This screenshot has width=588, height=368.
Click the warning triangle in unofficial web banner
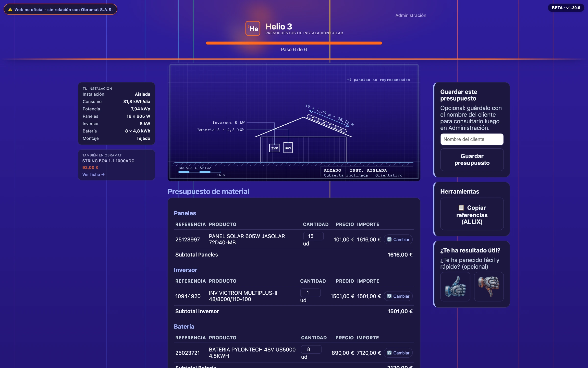[x=10, y=10]
